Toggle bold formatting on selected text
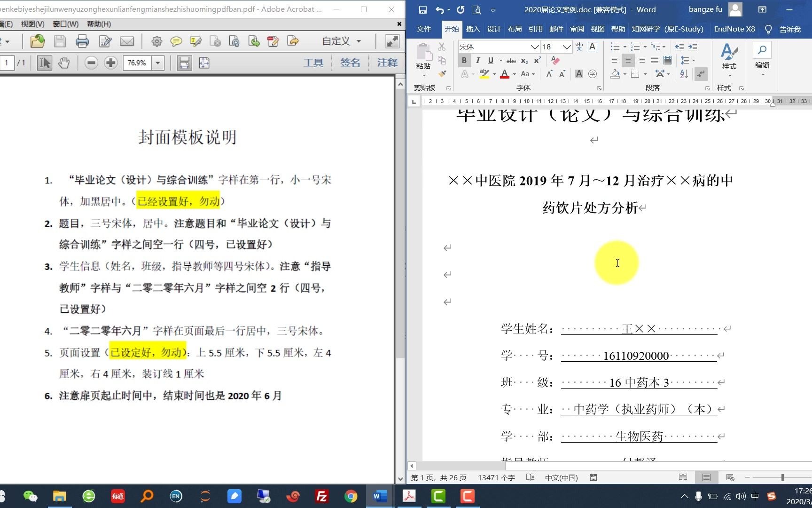 (x=464, y=60)
